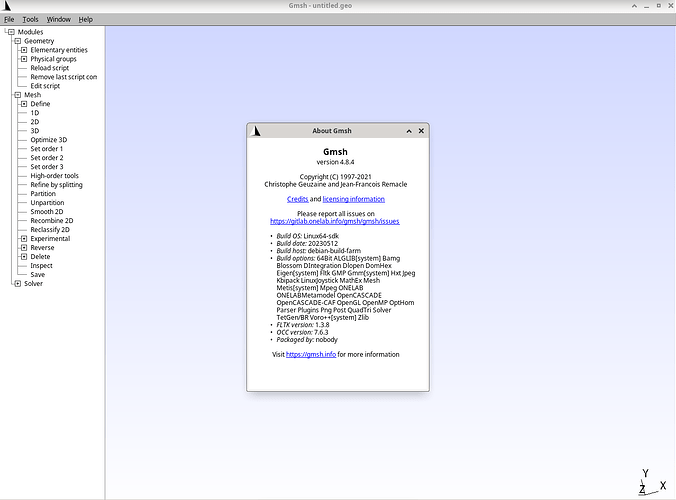
Task: Click the sailboat icon in About Gmsh dialog
Action: (256, 131)
